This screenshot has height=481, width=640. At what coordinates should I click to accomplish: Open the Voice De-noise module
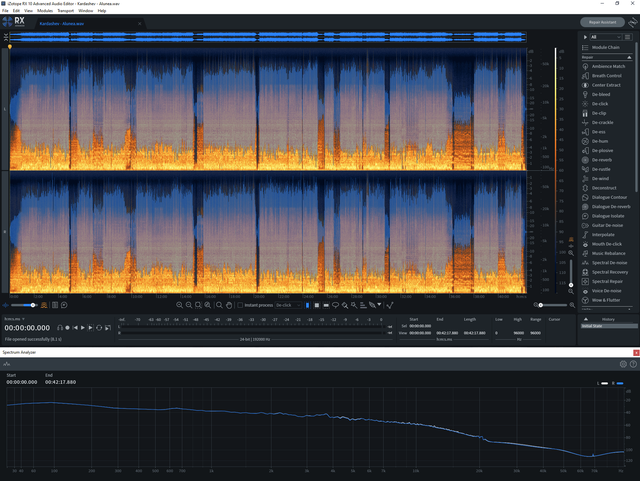602,291
